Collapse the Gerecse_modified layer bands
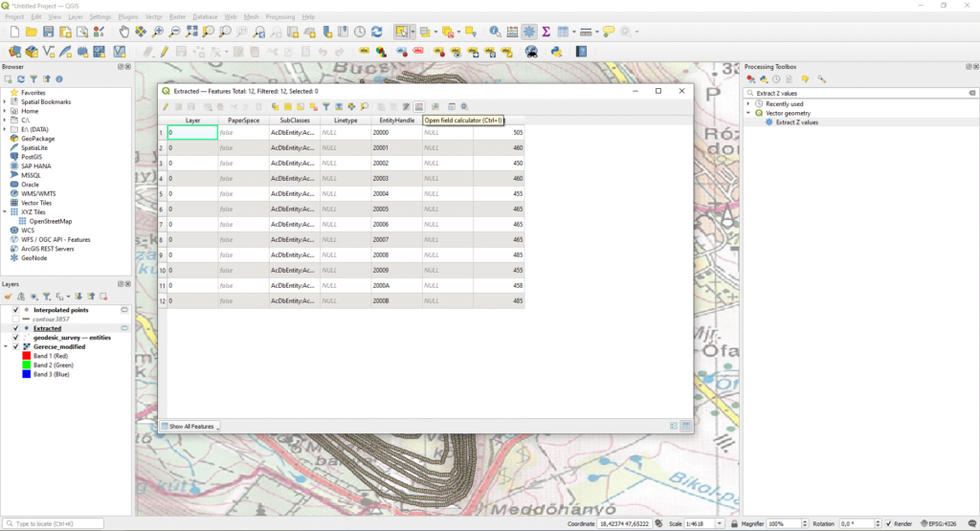Image resolution: width=980 pixels, height=531 pixels. coord(6,346)
